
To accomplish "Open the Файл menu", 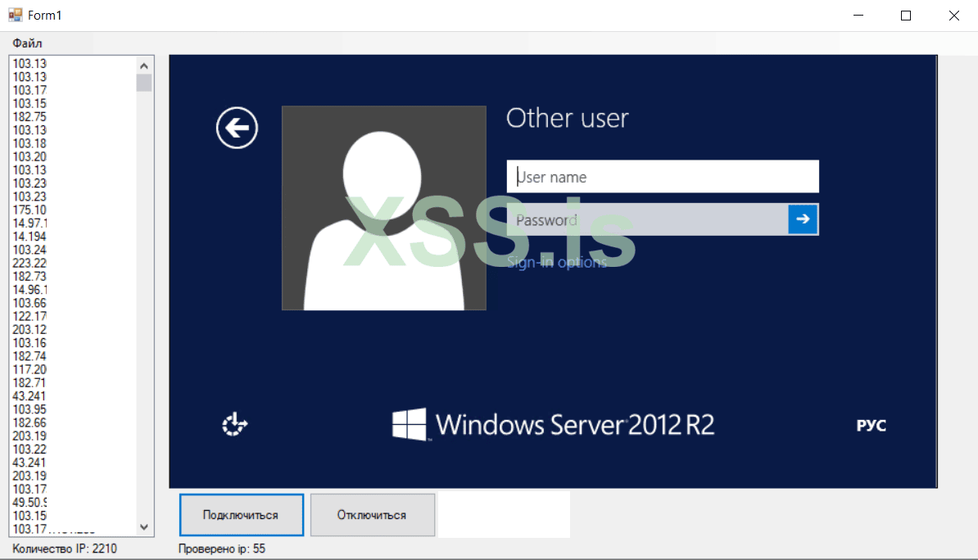I will (27, 43).
